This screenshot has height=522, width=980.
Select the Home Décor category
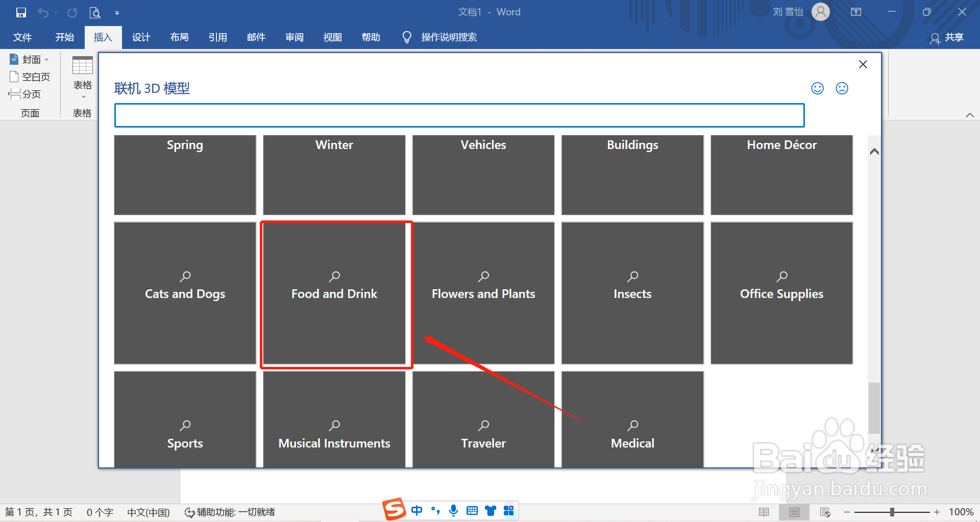pyautogui.click(x=781, y=175)
